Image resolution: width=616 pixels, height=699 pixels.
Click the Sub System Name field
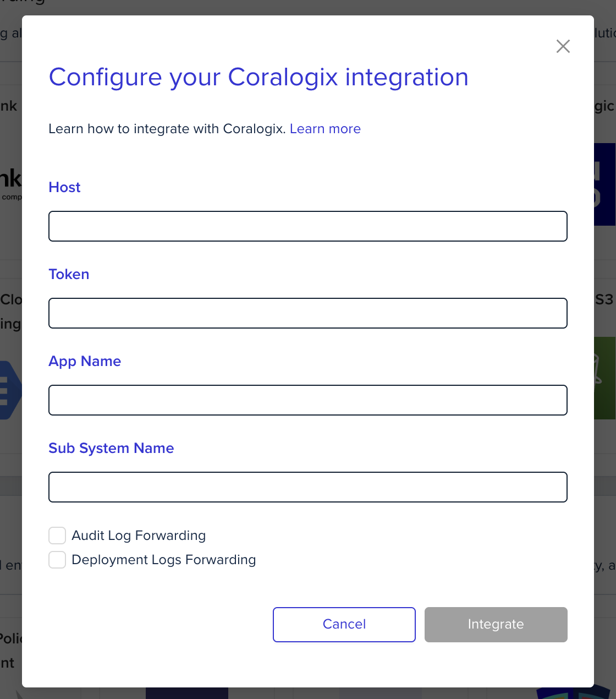click(308, 487)
